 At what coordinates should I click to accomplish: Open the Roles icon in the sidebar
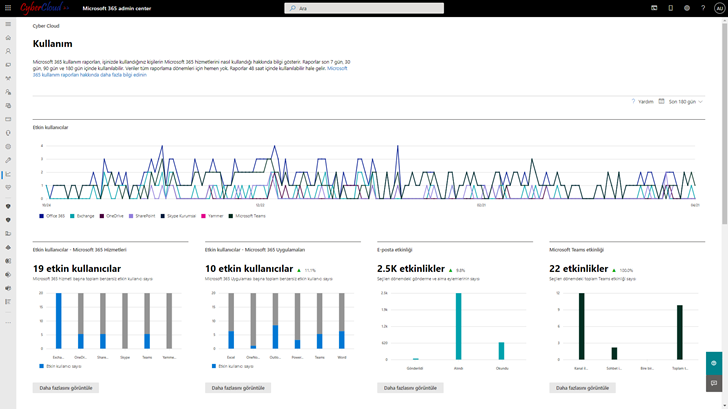click(x=8, y=92)
